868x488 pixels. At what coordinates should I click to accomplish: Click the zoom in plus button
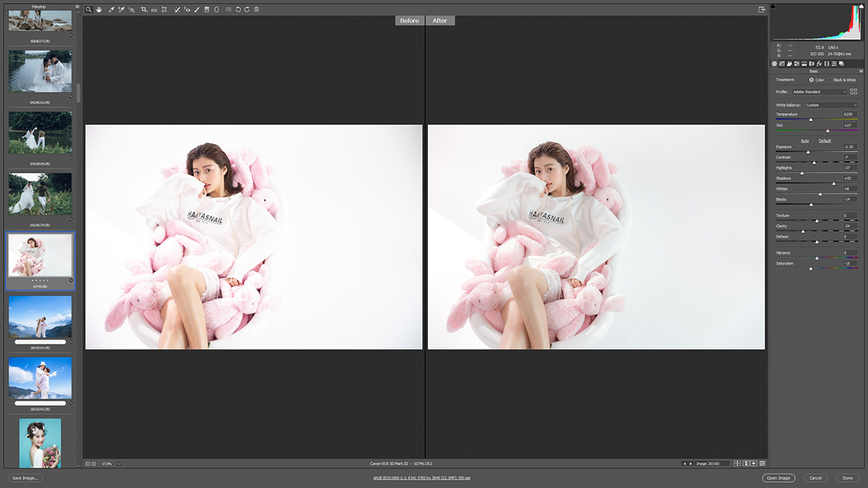94,464
